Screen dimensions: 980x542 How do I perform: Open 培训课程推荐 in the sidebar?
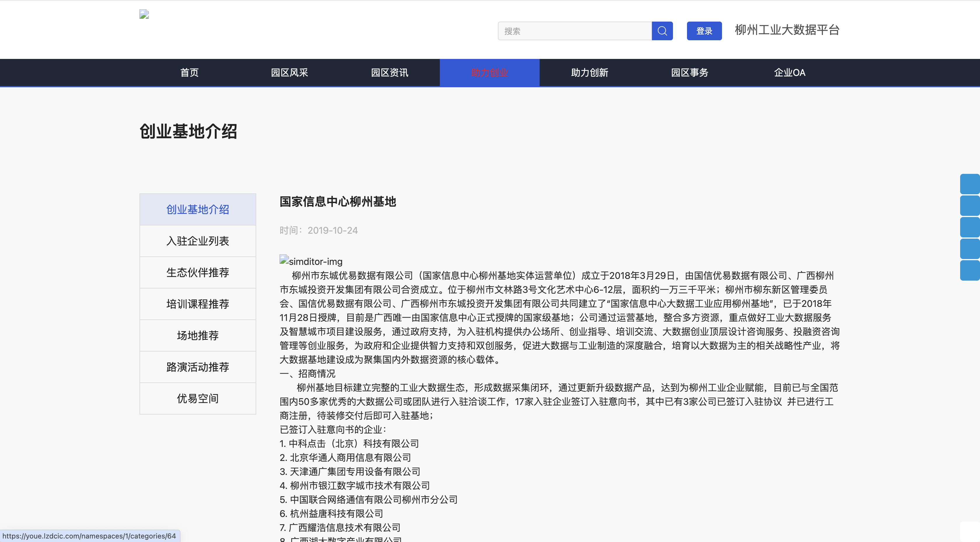[198, 304]
